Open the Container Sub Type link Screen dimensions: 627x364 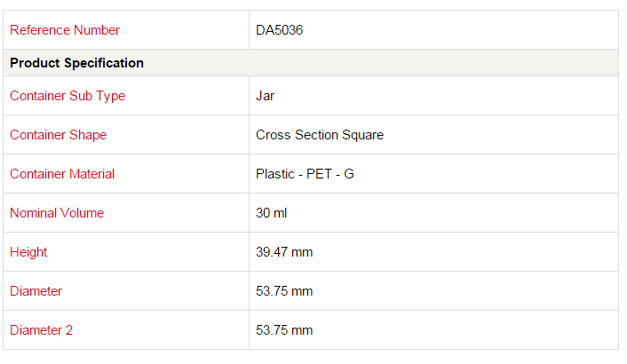[67, 96]
